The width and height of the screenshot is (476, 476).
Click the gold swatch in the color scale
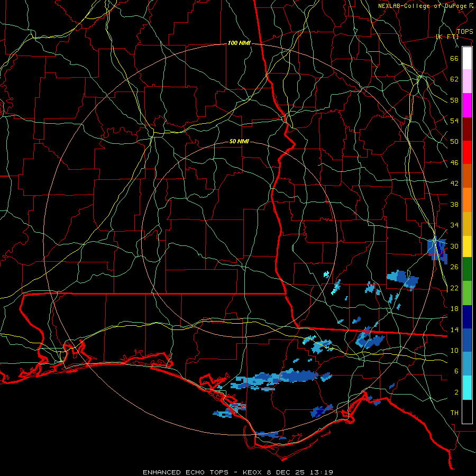click(467, 224)
